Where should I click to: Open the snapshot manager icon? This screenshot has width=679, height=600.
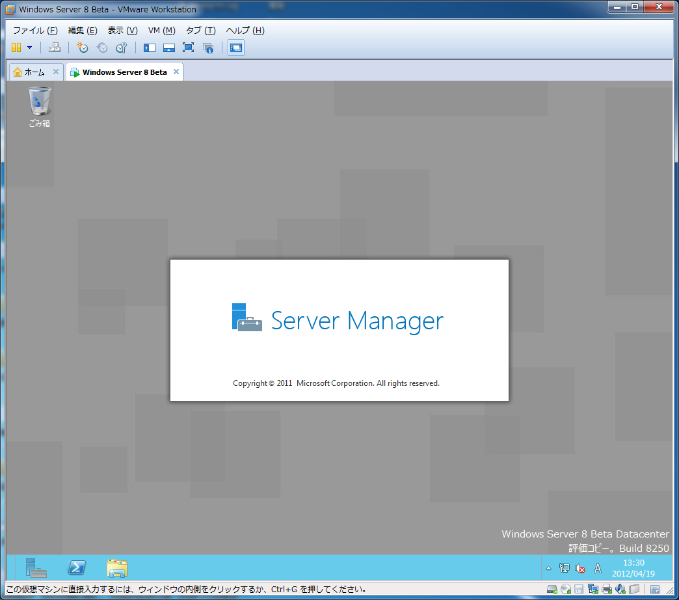(121, 47)
